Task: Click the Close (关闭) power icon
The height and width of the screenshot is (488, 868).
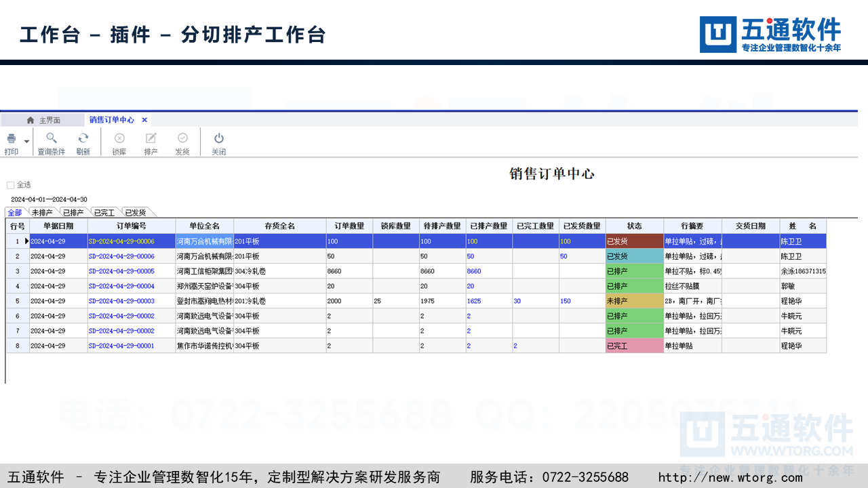Action: (x=218, y=139)
